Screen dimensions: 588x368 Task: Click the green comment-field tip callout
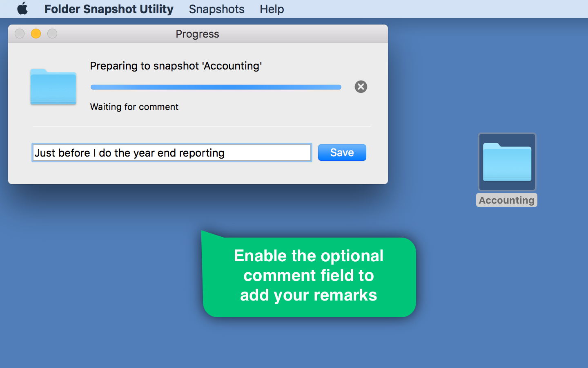point(309,276)
